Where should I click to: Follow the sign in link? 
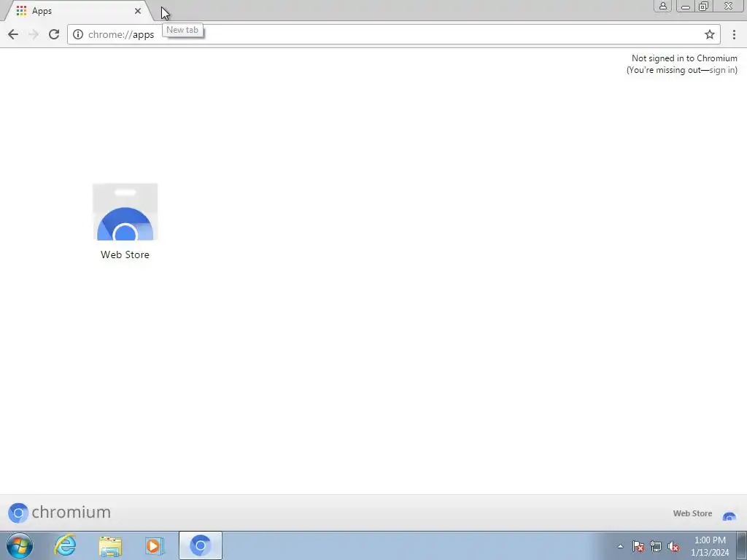tap(721, 70)
